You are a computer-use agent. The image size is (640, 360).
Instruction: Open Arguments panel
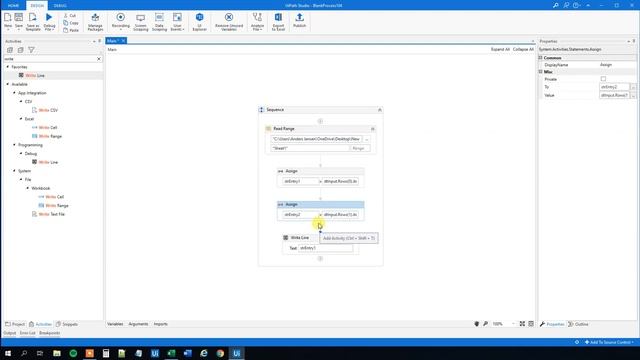coord(138,324)
